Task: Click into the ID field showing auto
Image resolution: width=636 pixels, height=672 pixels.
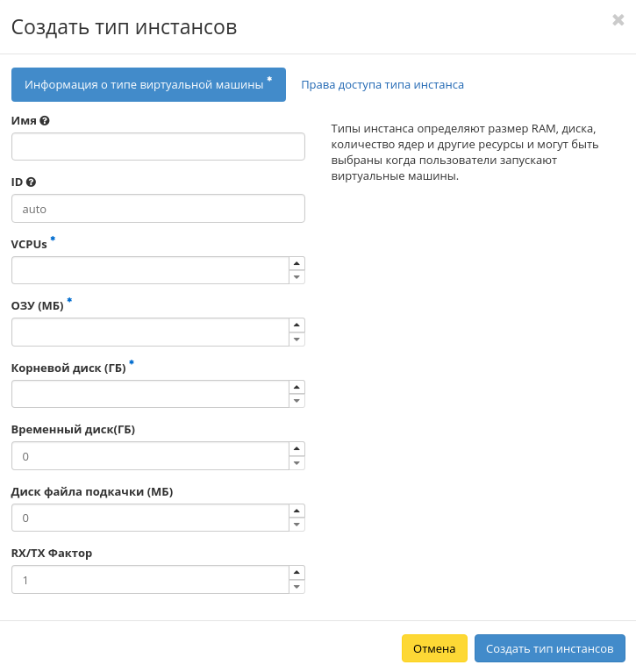Action: tap(158, 209)
